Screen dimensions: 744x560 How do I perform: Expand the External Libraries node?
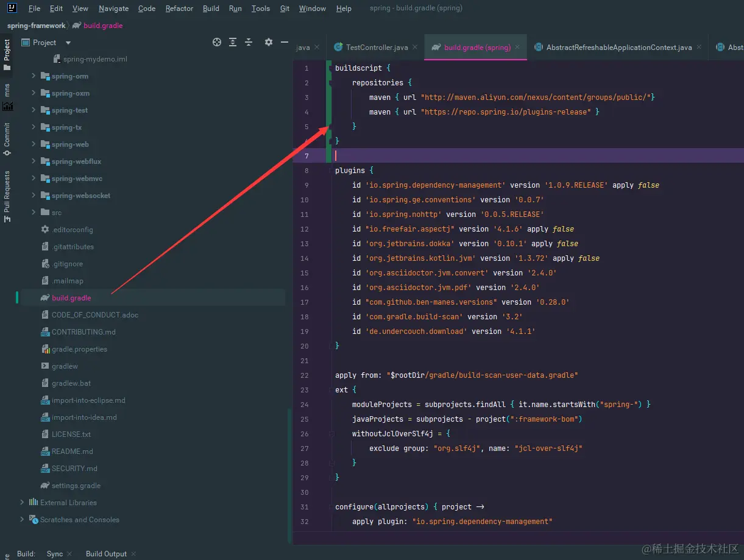coord(23,503)
